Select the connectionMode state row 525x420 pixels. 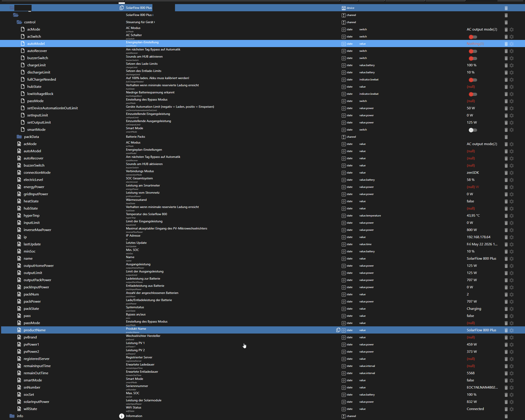pyautogui.click(x=262, y=173)
